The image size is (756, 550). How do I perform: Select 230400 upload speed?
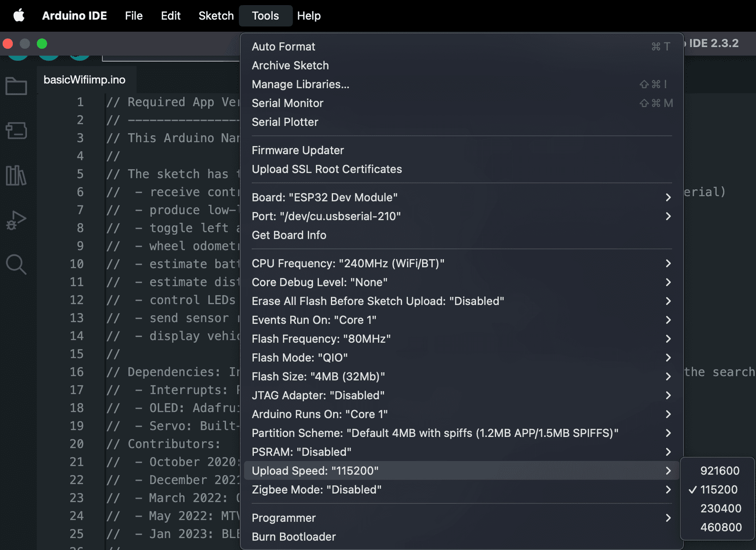(x=717, y=508)
